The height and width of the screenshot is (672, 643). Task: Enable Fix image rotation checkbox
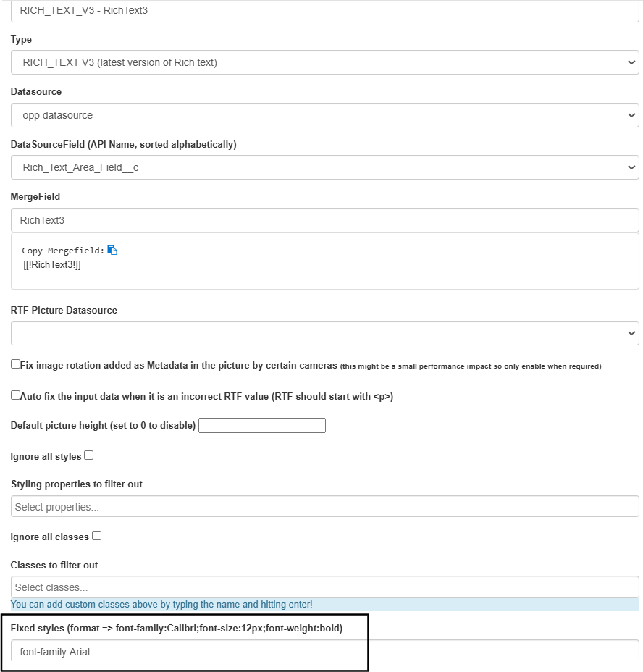click(15, 364)
